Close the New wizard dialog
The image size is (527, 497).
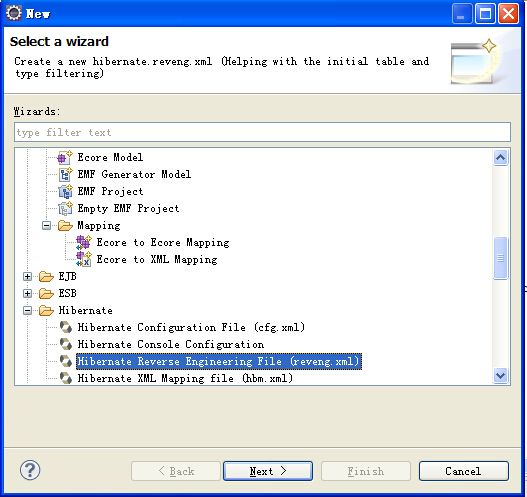pos(508,13)
